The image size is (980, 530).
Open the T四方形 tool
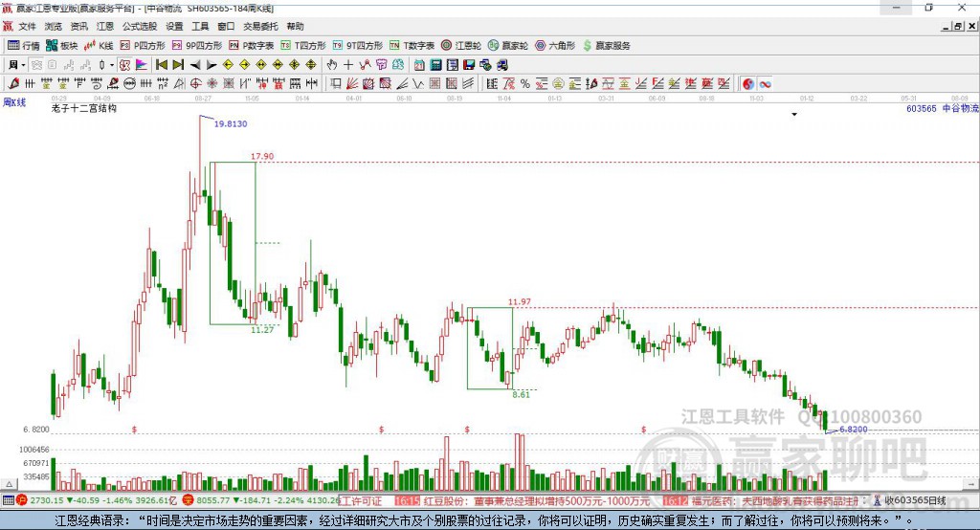(303, 46)
